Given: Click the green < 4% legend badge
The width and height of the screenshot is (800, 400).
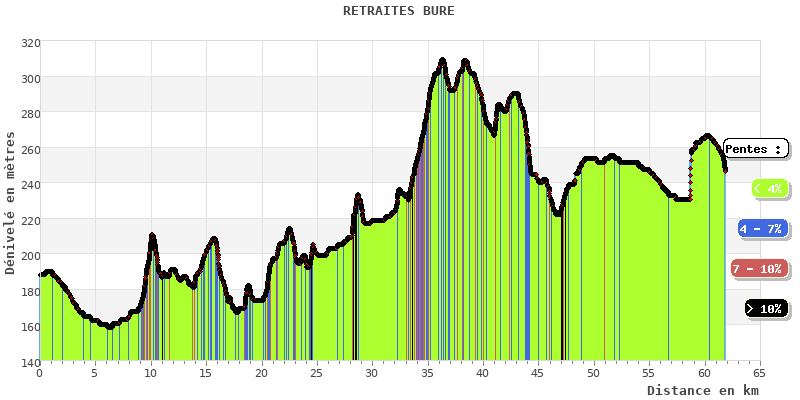Looking at the screenshot, I should point(767,188).
